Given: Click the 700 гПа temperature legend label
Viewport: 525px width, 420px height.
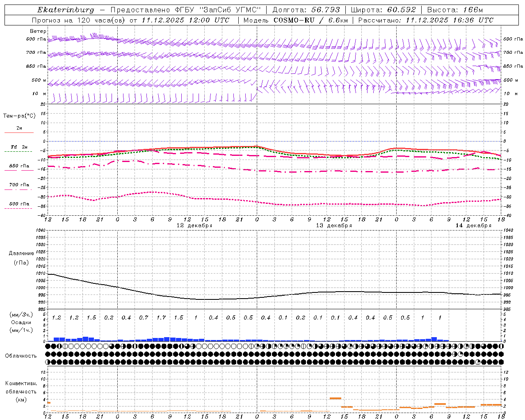Looking at the screenshot, I should coord(19,185).
